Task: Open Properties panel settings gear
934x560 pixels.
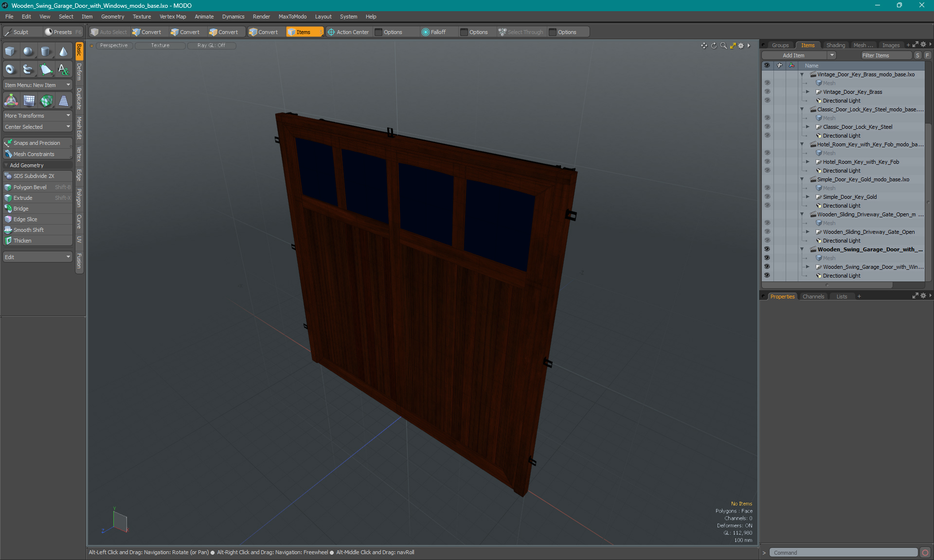Action: point(923,296)
